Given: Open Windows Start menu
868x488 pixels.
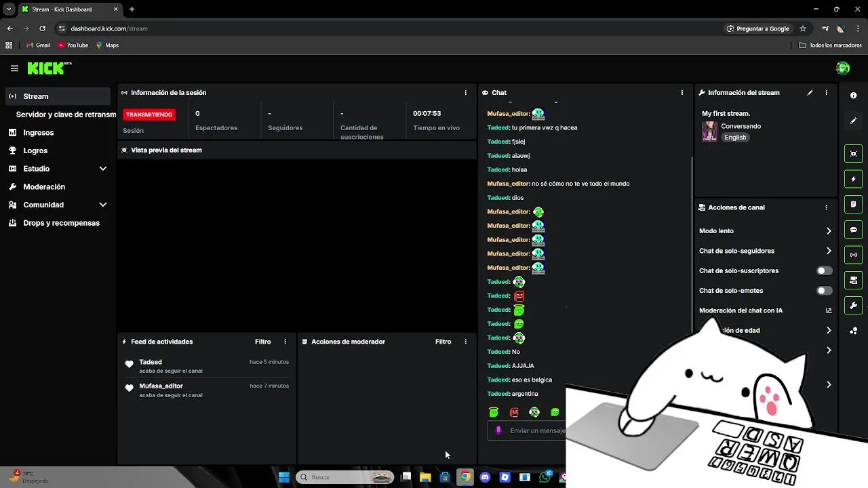Looking at the screenshot, I should pos(284,477).
